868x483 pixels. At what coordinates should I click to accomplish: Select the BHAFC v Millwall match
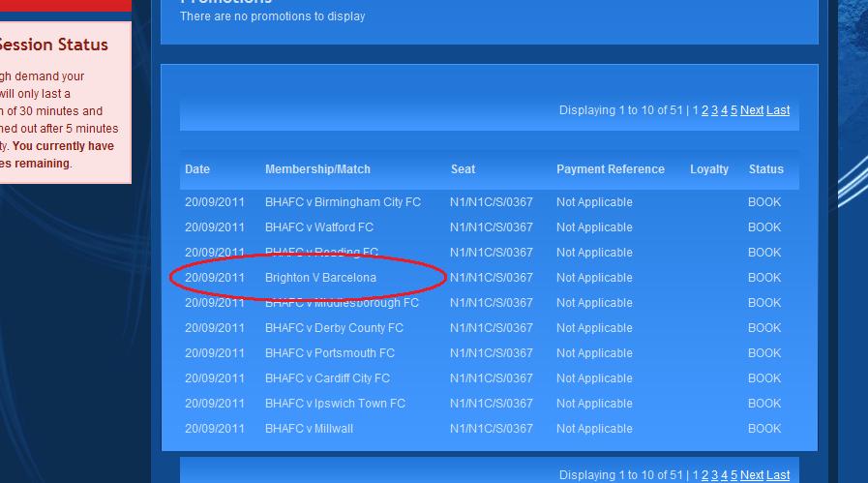tap(309, 429)
